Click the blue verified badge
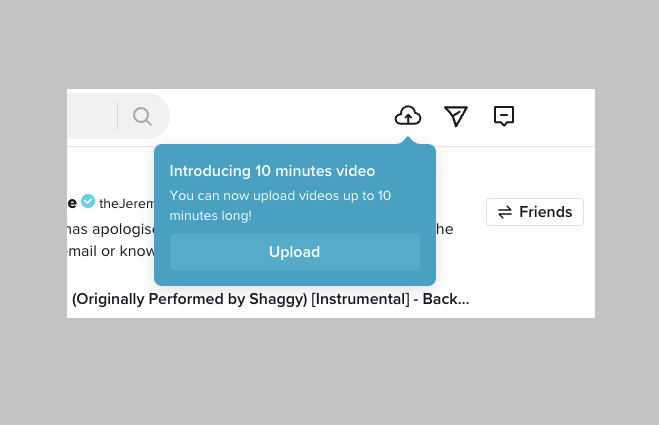 tap(88, 202)
